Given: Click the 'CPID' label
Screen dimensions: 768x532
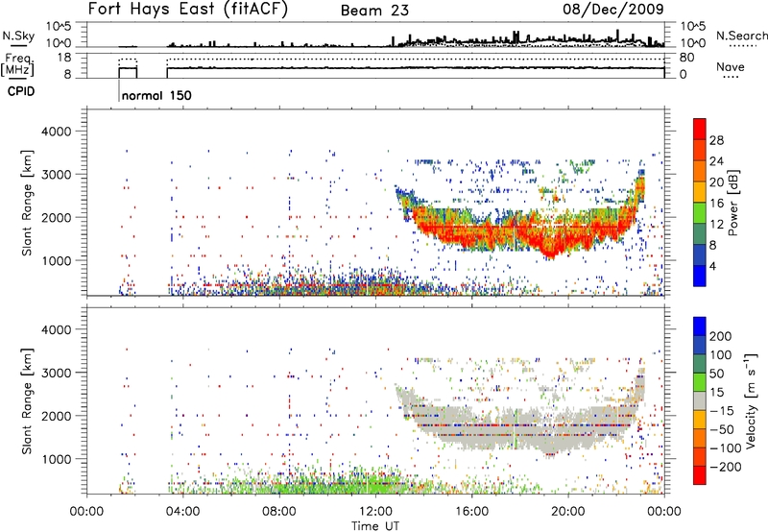Looking at the screenshot, I should [21, 91].
